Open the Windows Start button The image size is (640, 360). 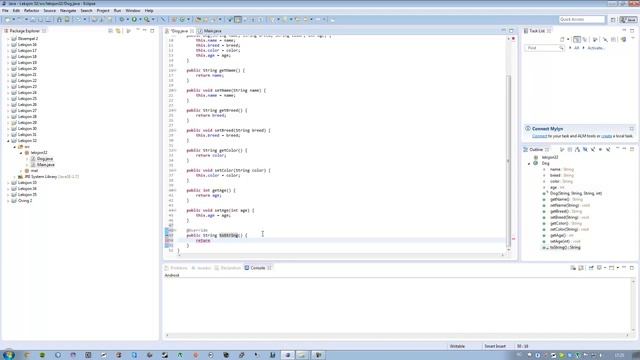(9, 355)
